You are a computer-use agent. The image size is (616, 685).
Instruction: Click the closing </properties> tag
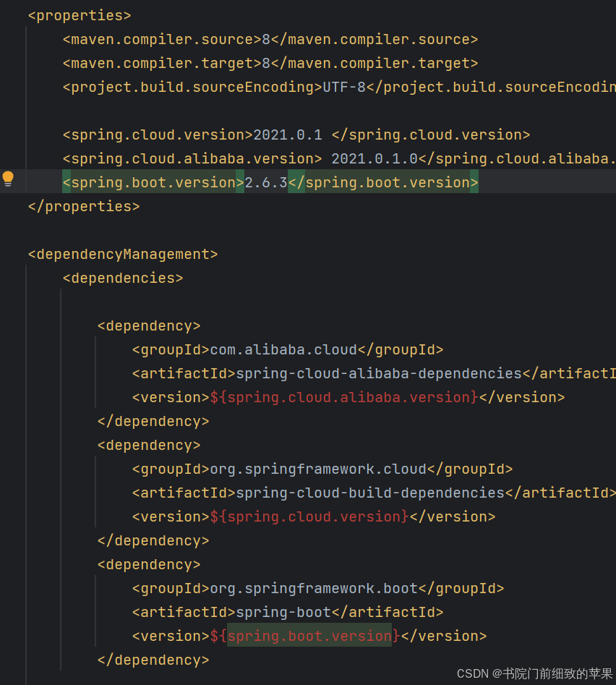click(x=84, y=206)
